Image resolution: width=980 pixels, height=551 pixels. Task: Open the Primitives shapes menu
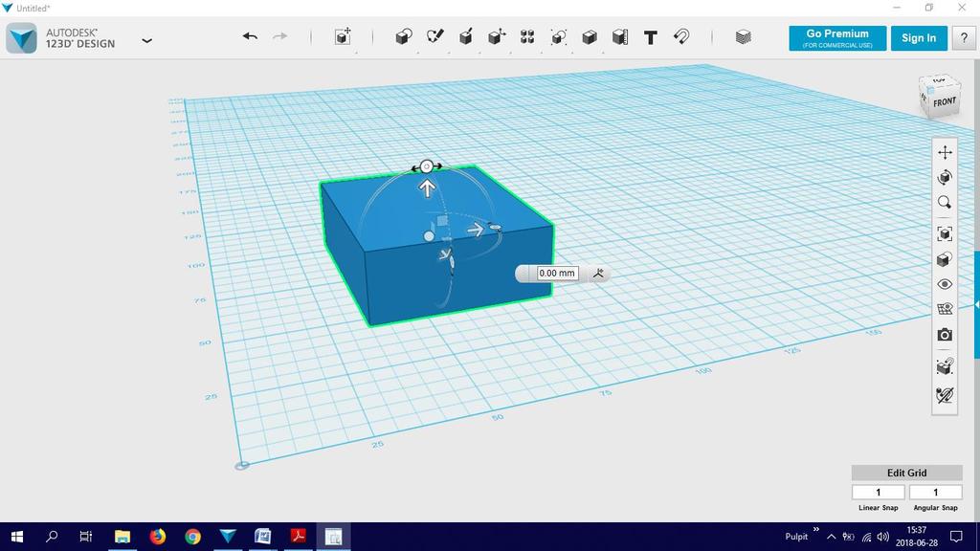pyautogui.click(x=404, y=37)
